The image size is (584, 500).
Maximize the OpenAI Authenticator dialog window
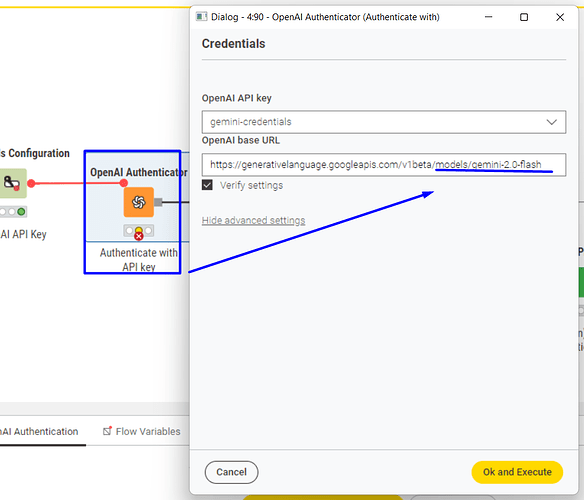pyautogui.click(x=524, y=17)
